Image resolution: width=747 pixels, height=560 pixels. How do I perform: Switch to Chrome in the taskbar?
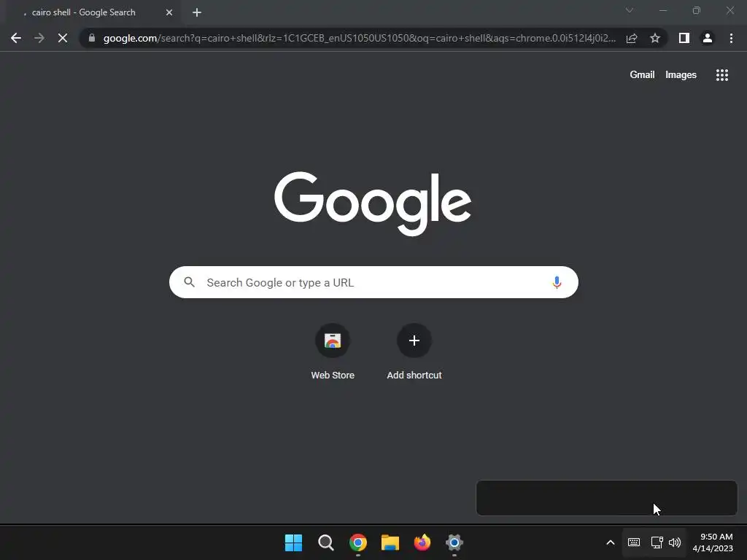(x=357, y=542)
